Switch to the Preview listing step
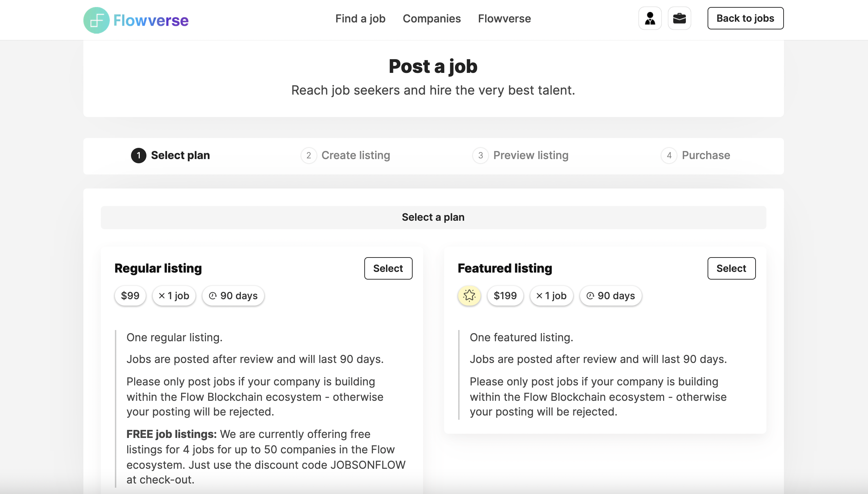The width and height of the screenshot is (868, 494). tap(531, 156)
